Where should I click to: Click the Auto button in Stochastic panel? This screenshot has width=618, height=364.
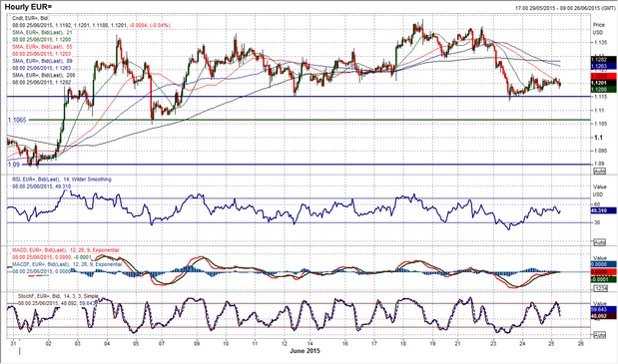click(599, 335)
